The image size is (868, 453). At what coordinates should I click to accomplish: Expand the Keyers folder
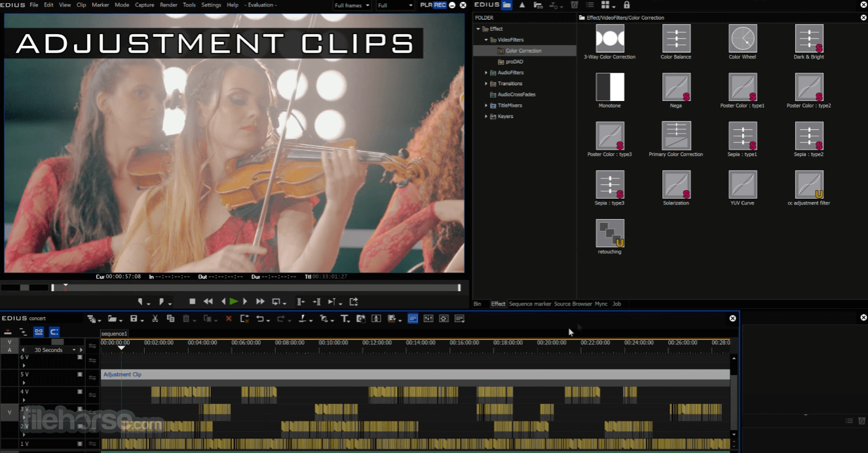[x=486, y=117]
